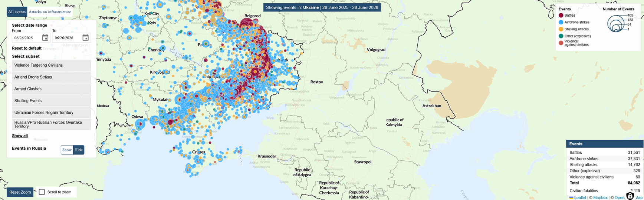Viewport: 644px width, 200px height.
Task: Select the Air and Drone Strikes subset
Action: tap(51, 77)
